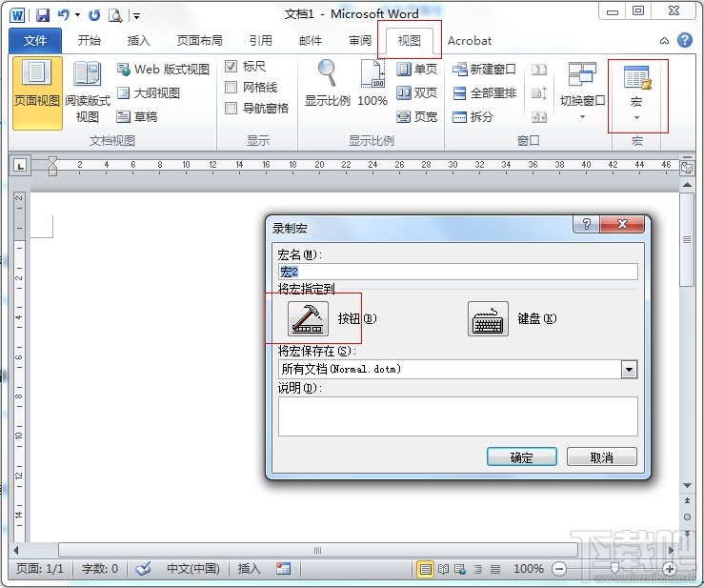Select One Page zoom (单页)
The height and width of the screenshot is (588, 704).
coord(417,70)
